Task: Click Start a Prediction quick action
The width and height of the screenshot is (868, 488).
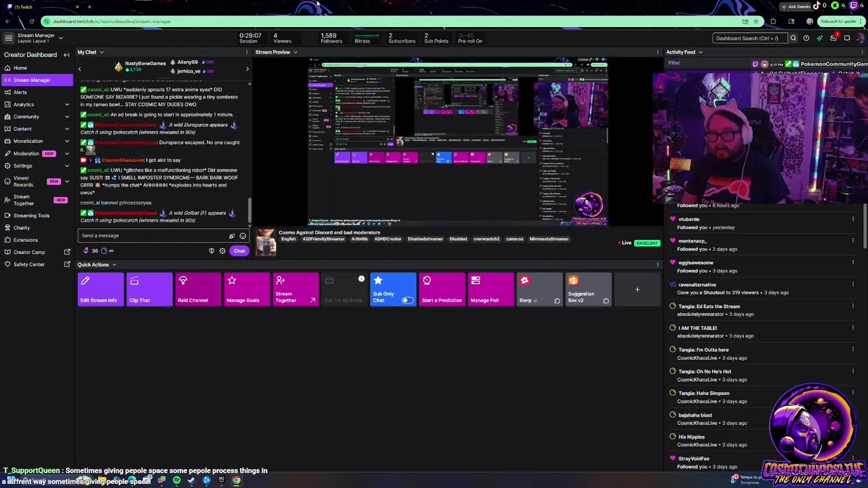Action: pyautogui.click(x=442, y=289)
